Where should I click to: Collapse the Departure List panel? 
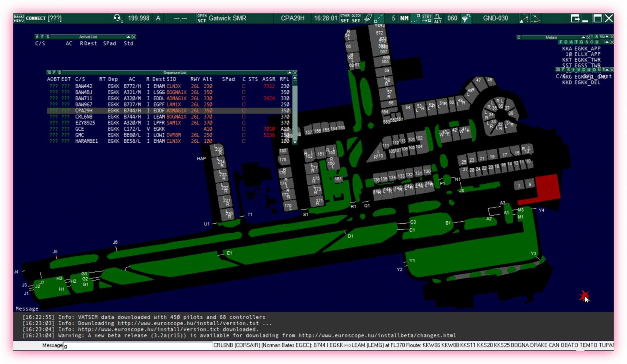289,72
